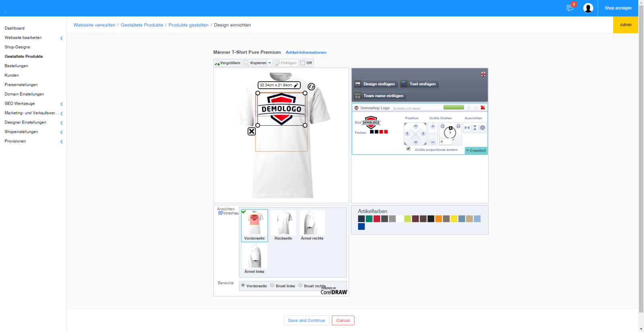
Task: Open the lifebuoy help icon
Action: pos(483,74)
